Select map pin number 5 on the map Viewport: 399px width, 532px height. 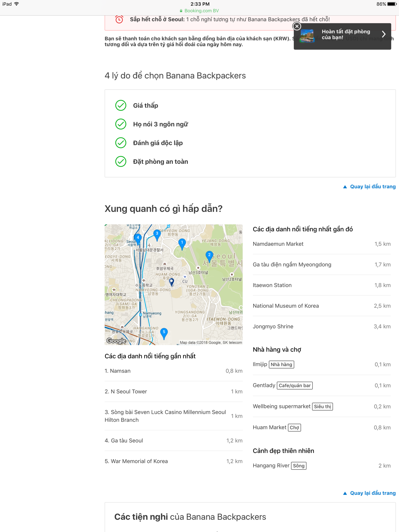coord(164,334)
